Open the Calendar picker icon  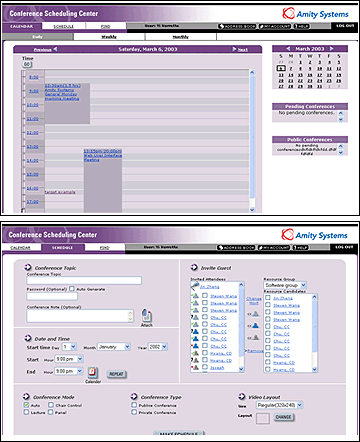[93, 372]
